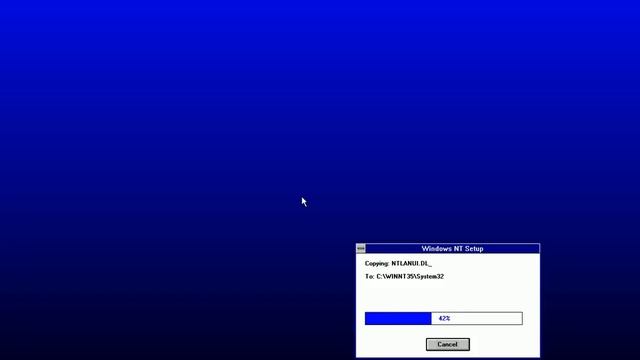Click the 42% copy progress bar
Image resolution: width=640 pixels, height=360 pixels.
[444, 318]
